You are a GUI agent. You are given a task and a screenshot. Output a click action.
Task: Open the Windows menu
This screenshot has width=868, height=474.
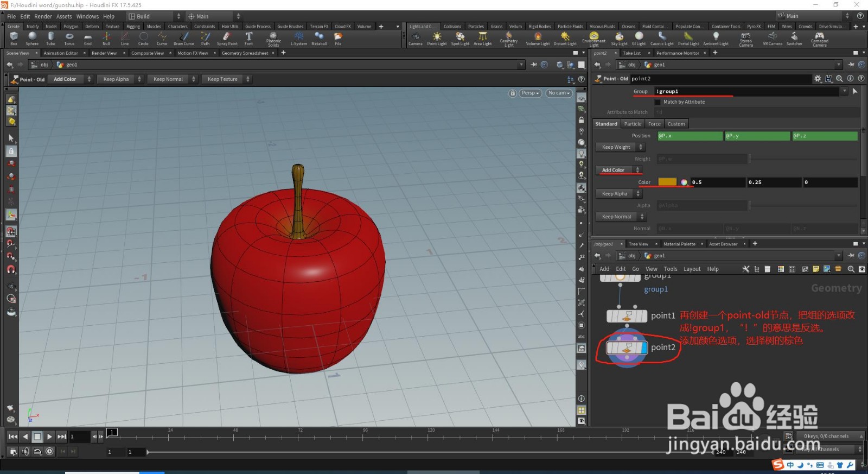click(87, 16)
